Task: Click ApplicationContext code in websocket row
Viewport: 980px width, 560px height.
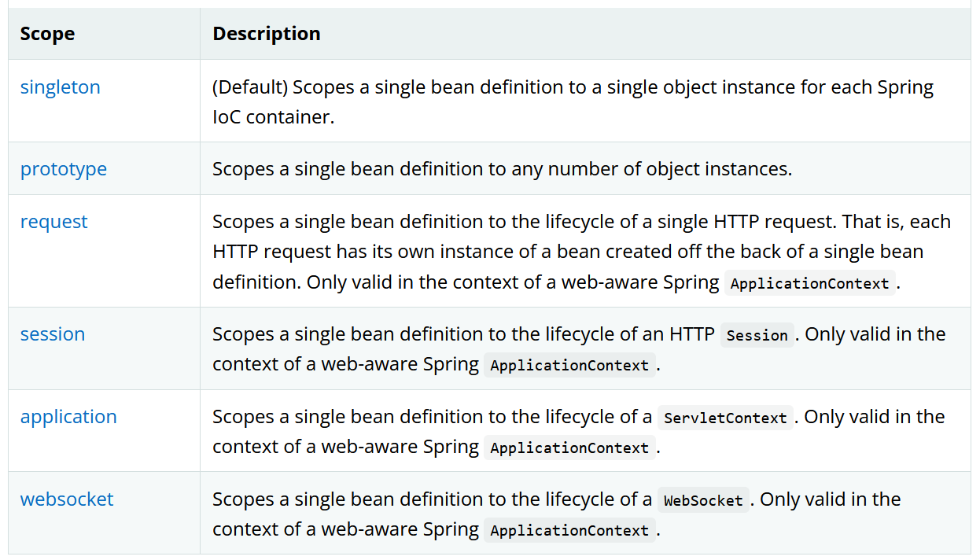Action: pyautogui.click(x=569, y=531)
